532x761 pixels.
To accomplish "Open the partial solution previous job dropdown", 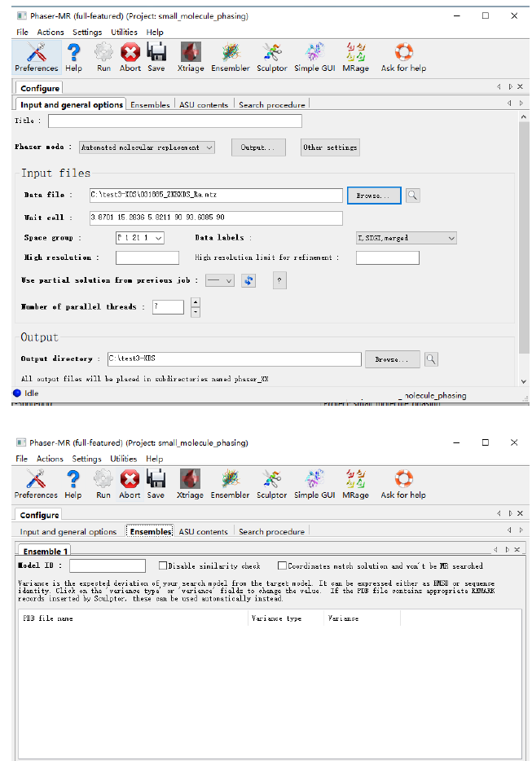I will tap(220, 280).
